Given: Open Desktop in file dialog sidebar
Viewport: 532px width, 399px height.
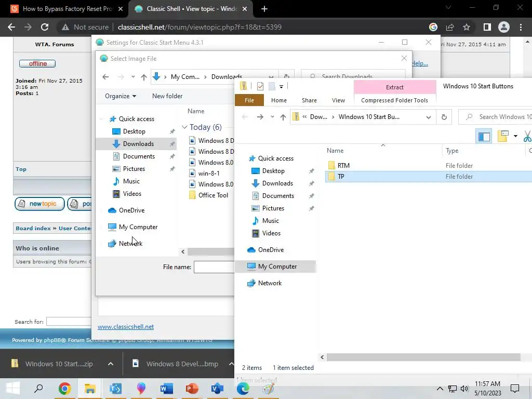Looking at the screenshot, I should click(134, 131).
